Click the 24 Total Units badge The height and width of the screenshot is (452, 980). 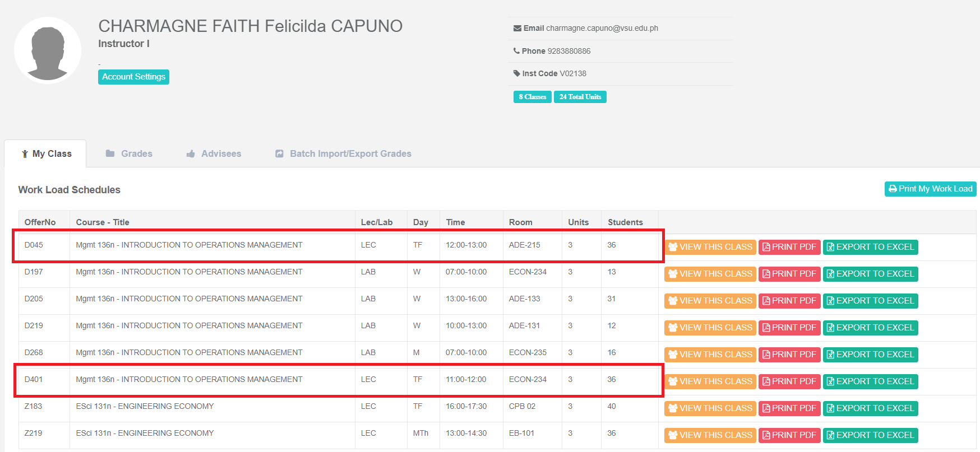click(580, 97)
